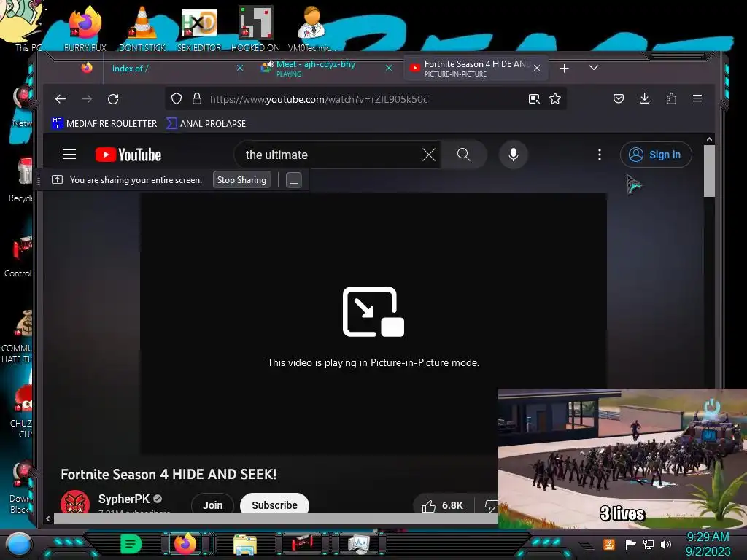This screenshot has height=560, width=747.
Task: Open the SypherPK channel name
Action: pyautogui.click(x=124, y=499)
